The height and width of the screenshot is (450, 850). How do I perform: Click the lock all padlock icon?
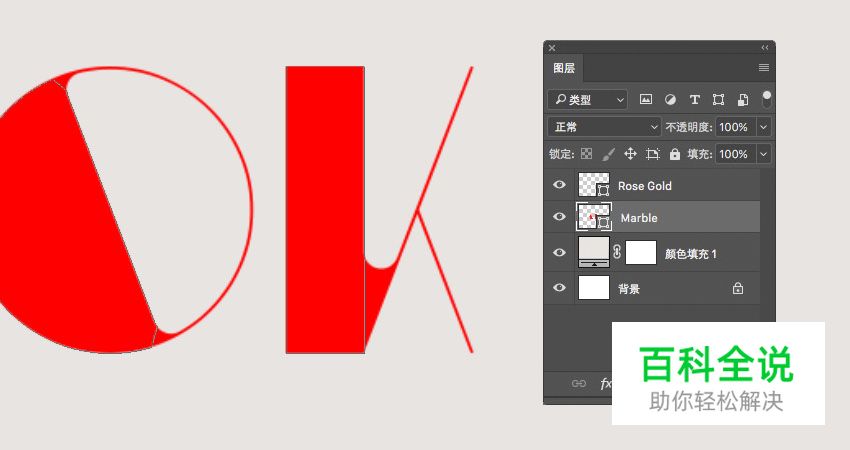(x=675, y=154)
